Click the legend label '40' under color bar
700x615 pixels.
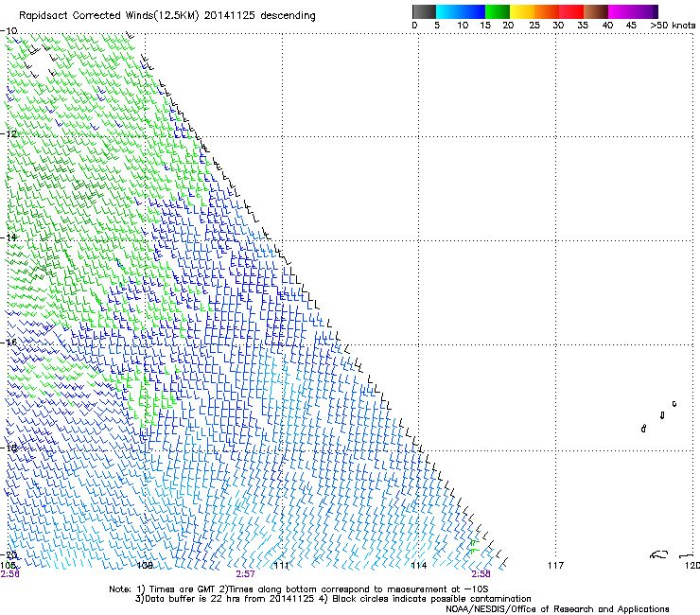pos(607,26)
